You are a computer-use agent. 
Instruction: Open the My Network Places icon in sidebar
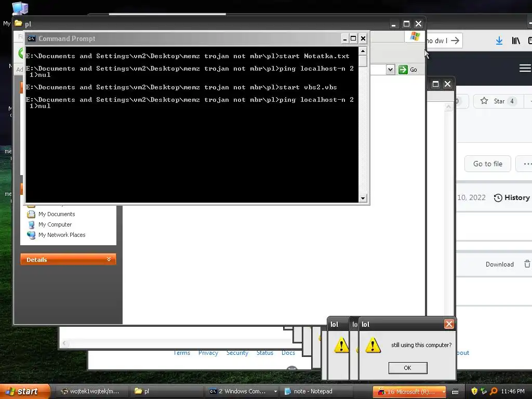(31, 235)
